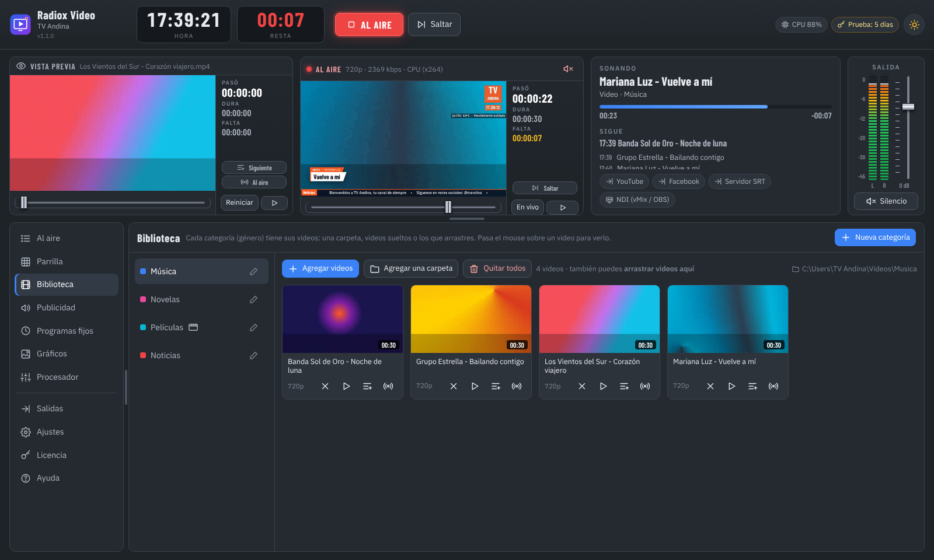
Task: Toggle the AL AIRE broadcast button
Action: pos(369,24)
